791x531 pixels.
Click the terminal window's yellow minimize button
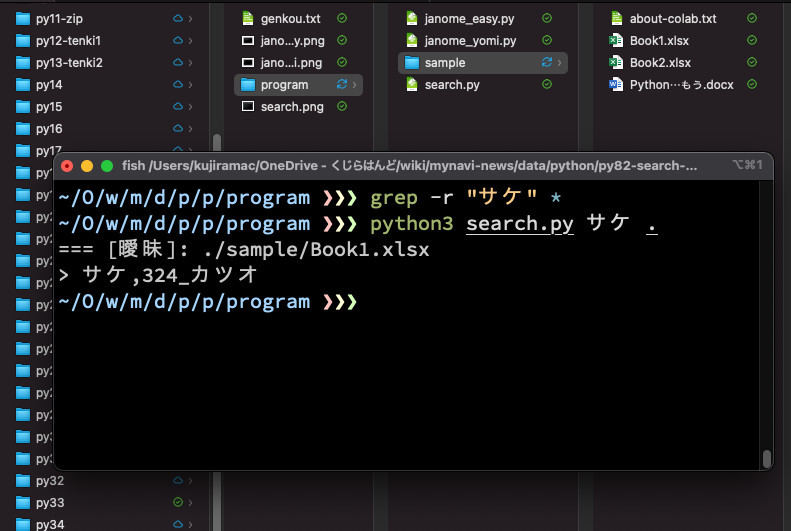coord(87,165)
